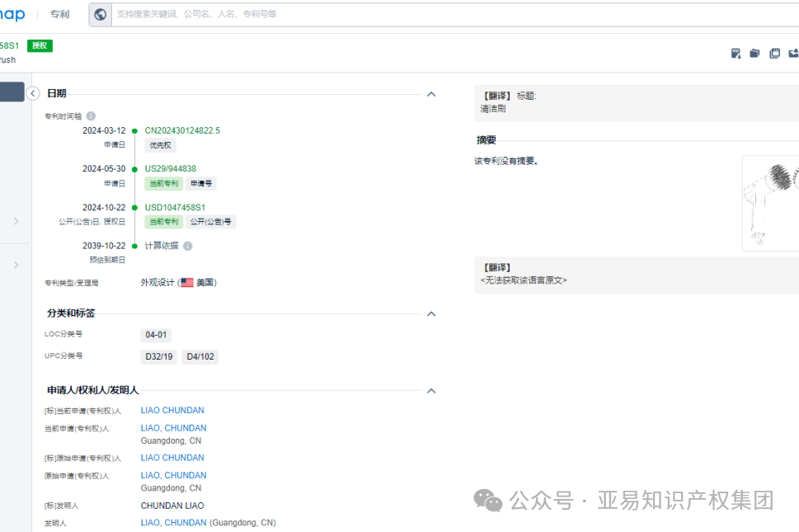Open the PDF download icon
The image size is (799, 532).
pyautogui.click(x=736, y=52)
